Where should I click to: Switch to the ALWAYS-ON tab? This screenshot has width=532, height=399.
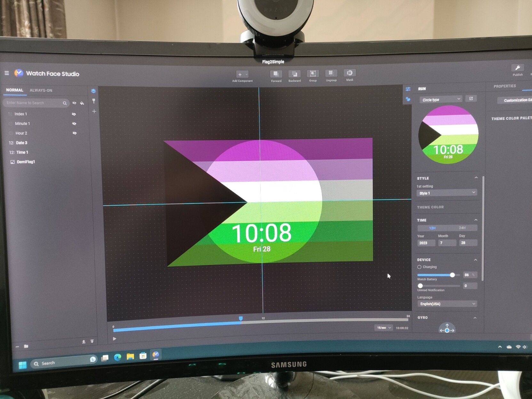point(41,91)
